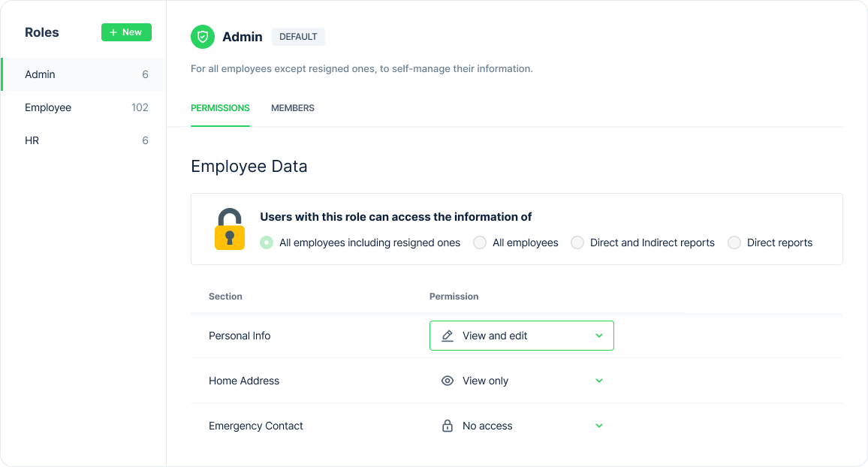Open the PERMISSIONS tab

pyautogui.click(x=220, y=108)
